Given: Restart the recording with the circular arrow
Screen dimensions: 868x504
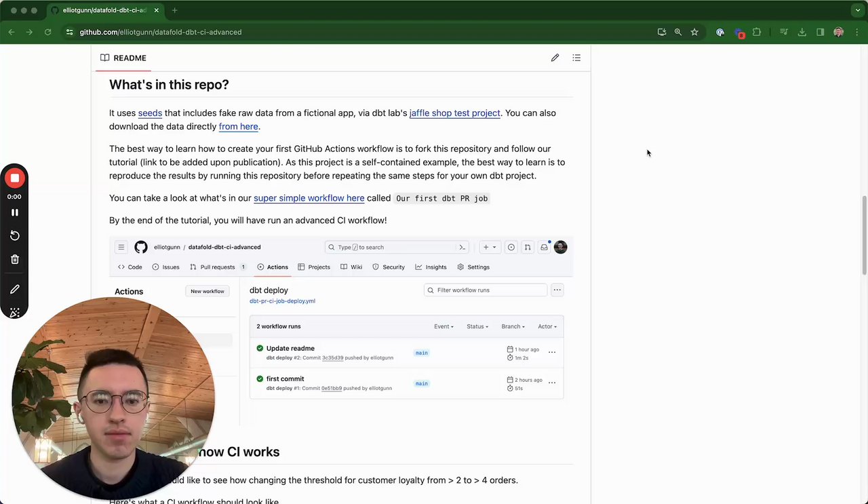Looking at the screenshot, I should coord(14,235).
